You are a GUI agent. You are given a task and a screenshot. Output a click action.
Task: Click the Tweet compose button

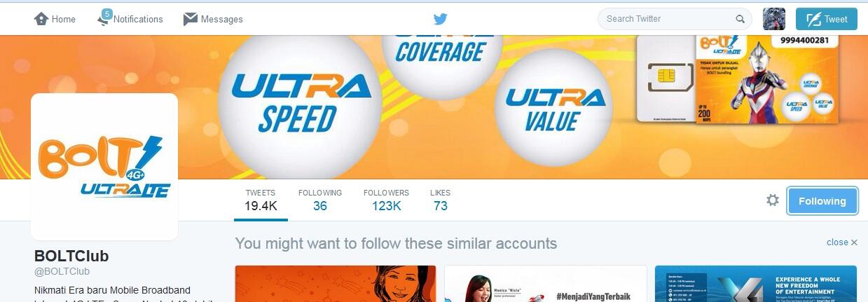click(x=827, y=19)
